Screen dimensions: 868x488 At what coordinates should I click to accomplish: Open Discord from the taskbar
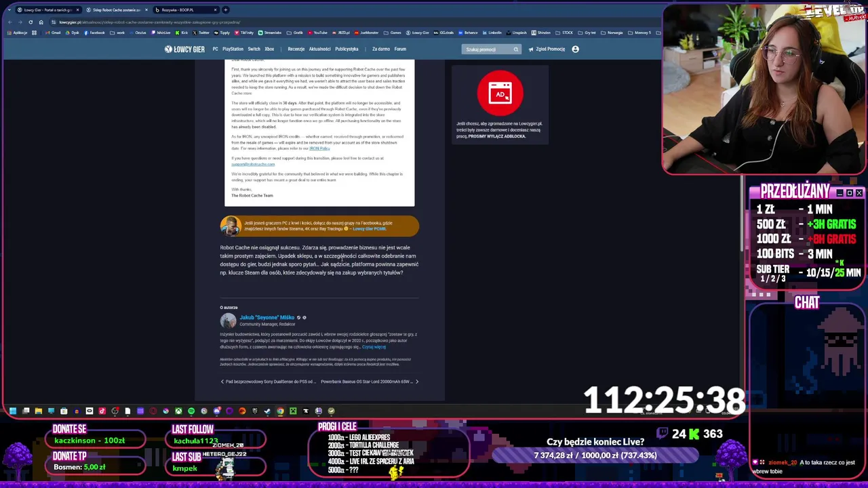click(217, 411)
